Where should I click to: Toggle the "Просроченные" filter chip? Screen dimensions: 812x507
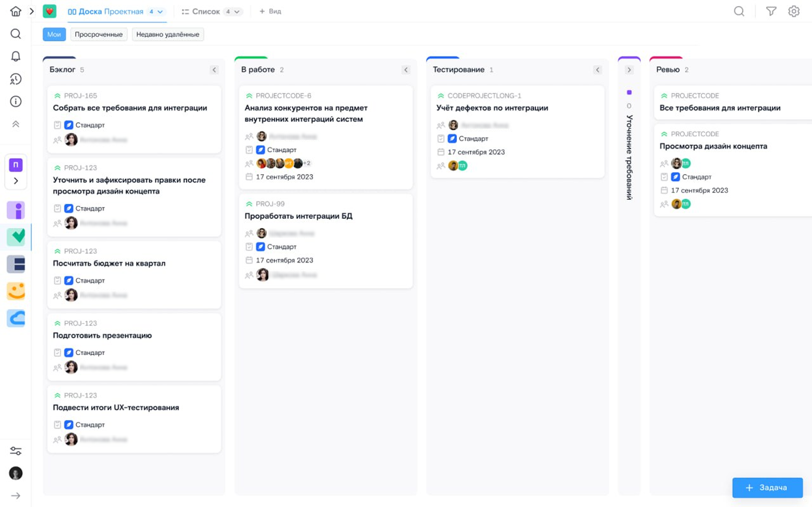[99, 34]
